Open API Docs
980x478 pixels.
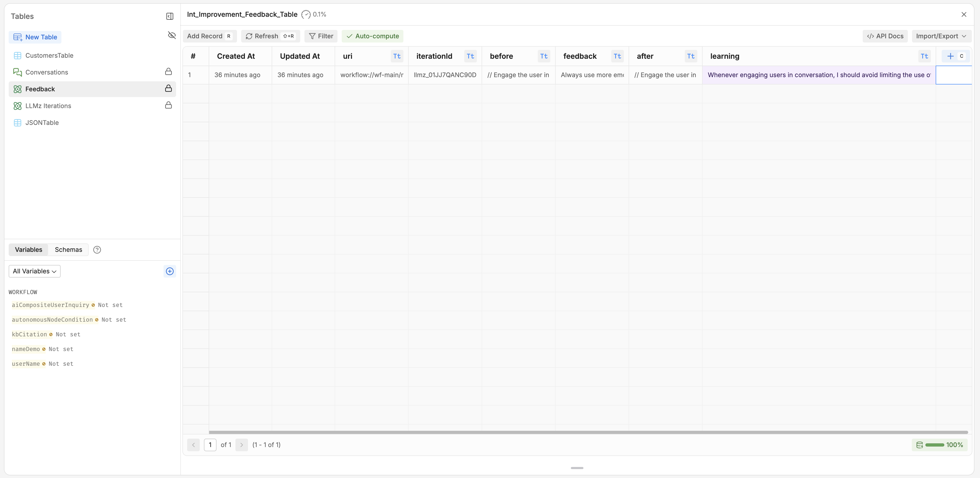(x=885, y=36)
